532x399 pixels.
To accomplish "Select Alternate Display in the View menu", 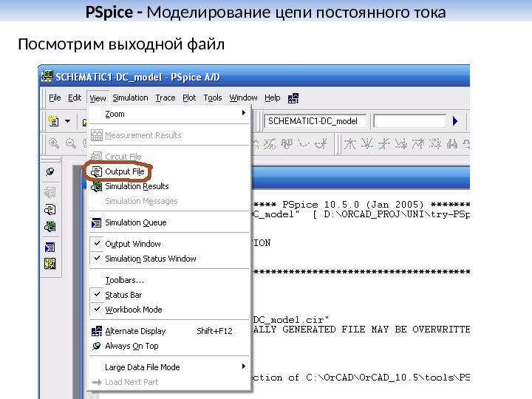I will click(170, 331).
